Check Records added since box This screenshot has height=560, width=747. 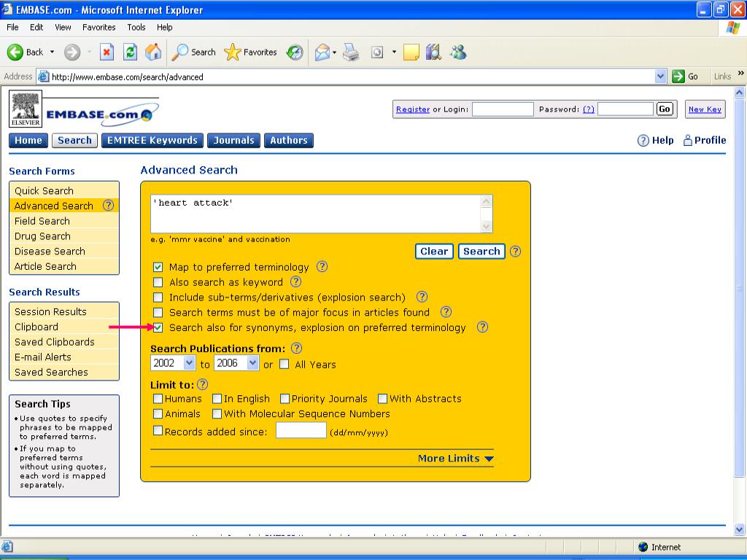coord(158,431)
